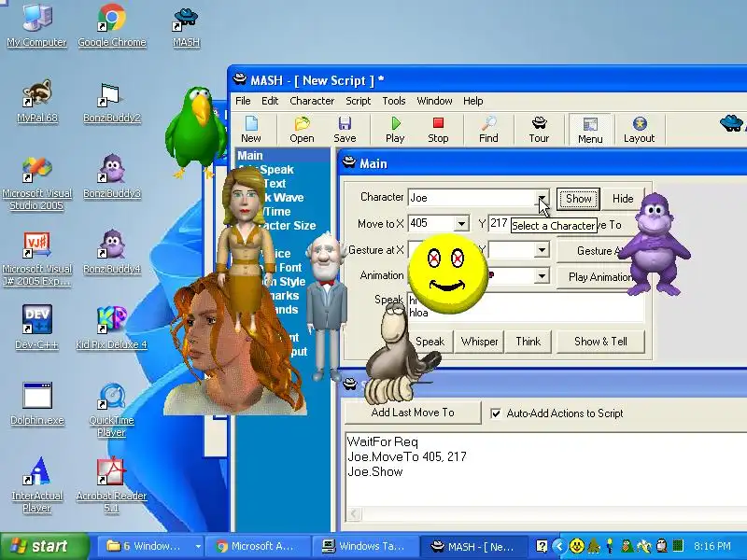This screenshot has height=560, width=747.
Task: Open the Character dropdown showing Joe
Action: (542, 198)
